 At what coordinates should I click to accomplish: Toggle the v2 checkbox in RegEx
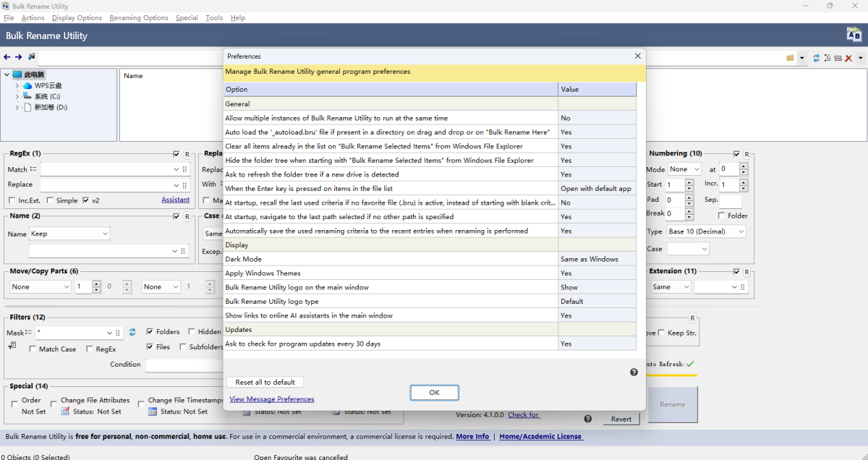(86, 200)
